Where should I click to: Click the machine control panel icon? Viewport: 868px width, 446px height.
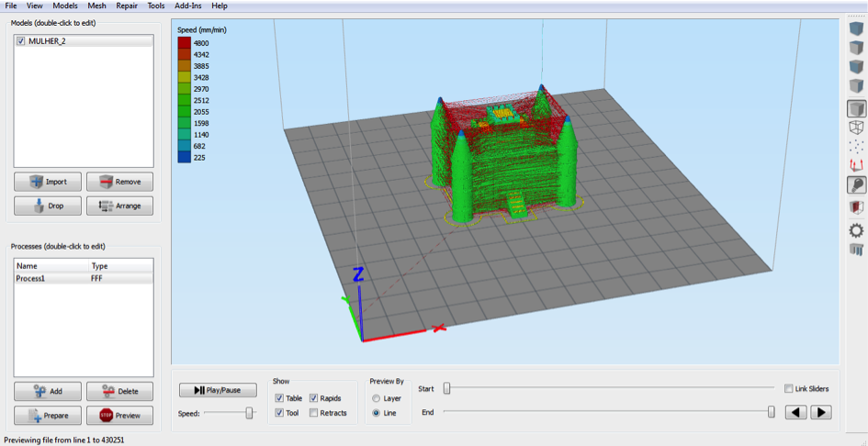tap(856, 249)
